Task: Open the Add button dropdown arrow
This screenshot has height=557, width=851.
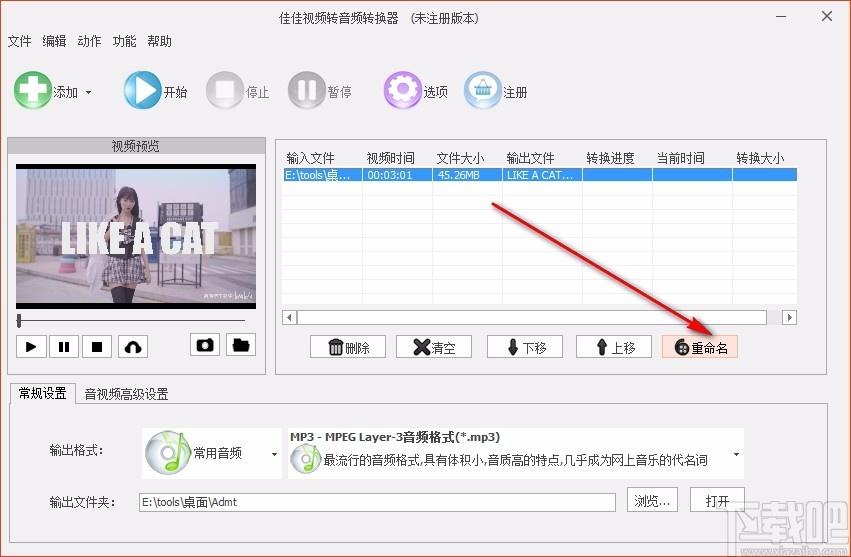Action: click(88, 92)
